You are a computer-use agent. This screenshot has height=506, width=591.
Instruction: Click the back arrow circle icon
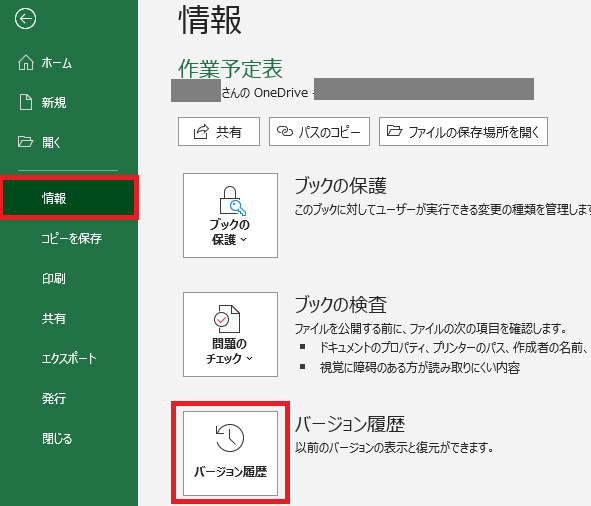pos(25,19)
